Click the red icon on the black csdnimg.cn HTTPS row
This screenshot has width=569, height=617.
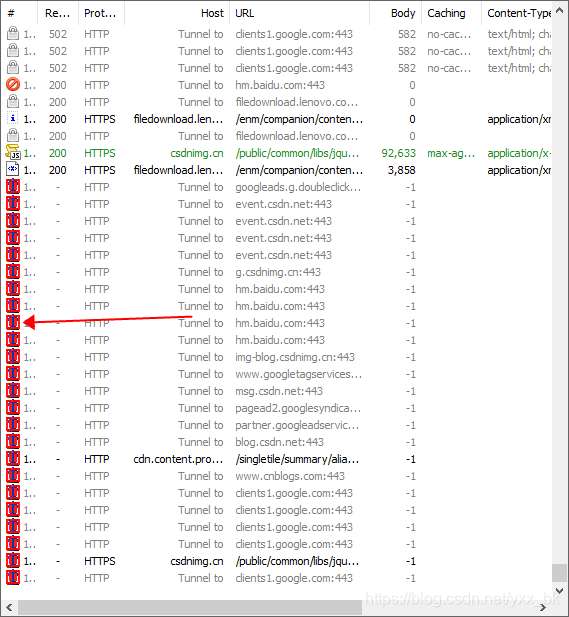(13, 560)
